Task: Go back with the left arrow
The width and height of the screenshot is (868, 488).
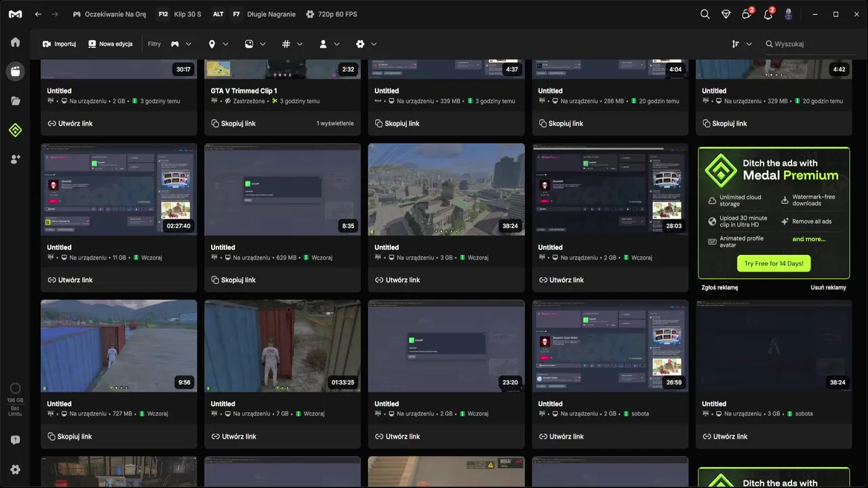Action: point(38,14)
